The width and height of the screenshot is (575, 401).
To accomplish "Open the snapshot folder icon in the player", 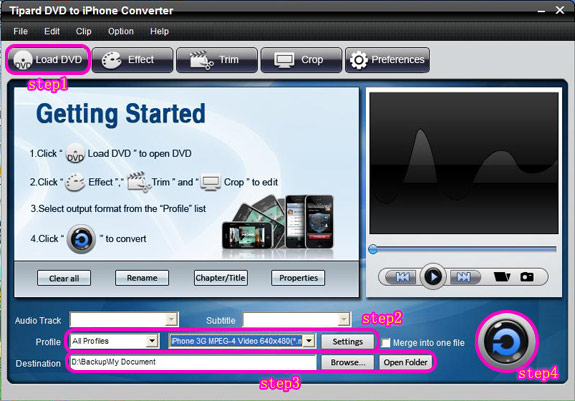I will (x=502, y=277).
